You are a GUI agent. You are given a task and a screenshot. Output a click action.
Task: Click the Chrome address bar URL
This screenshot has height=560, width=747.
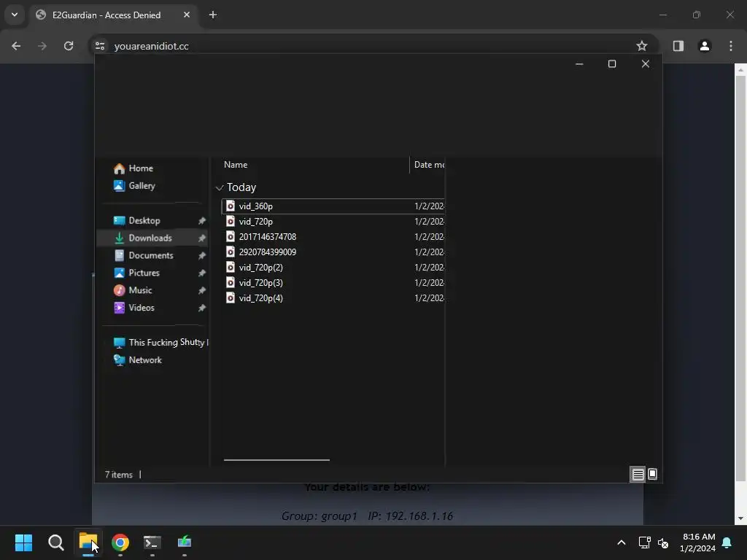[x=152, y=46]
